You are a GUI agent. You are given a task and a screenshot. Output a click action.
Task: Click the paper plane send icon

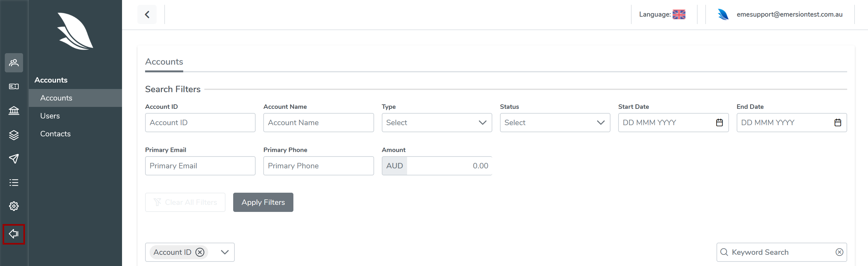14,158
